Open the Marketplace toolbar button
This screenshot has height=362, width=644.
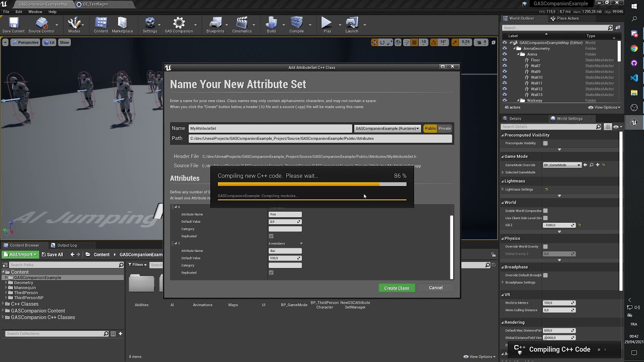click(x=122, y=25)
